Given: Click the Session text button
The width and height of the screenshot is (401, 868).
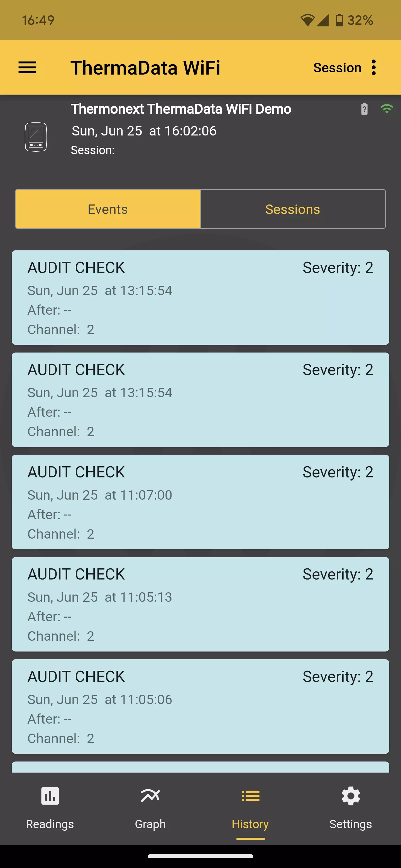Looking at the screenshot, I should [x=337, y=68].
